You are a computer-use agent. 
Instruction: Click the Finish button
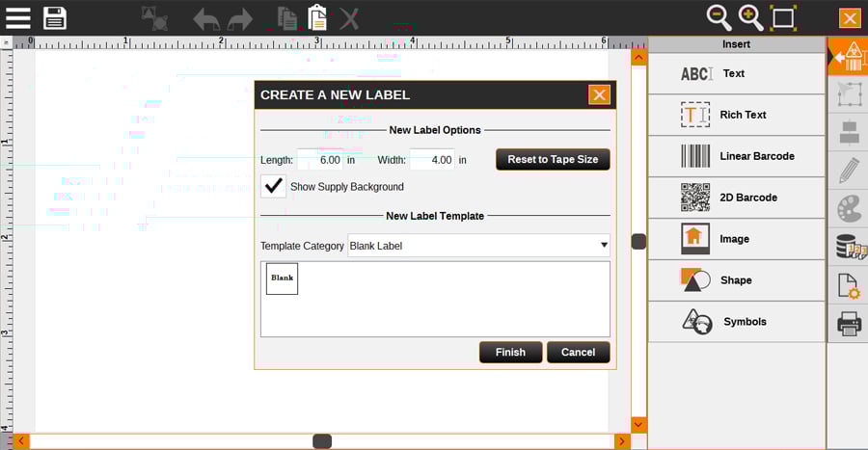[x=510, y=352]
